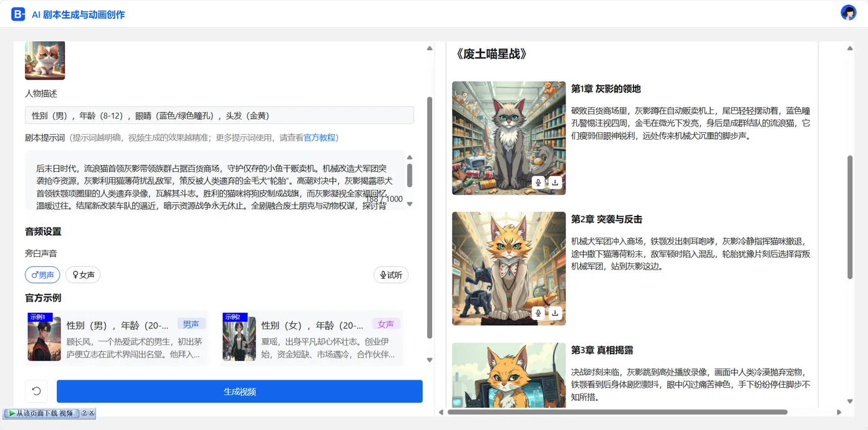This screenshot has height=430, width=868.
Task: Click the 第3章 真相揭露 heading
Action: pos(602,350)
